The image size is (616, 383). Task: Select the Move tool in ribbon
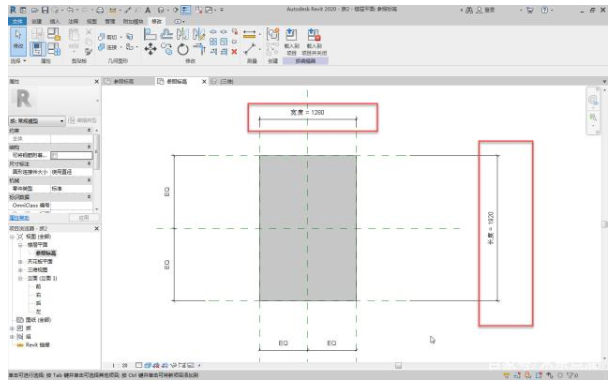[150, 49]
